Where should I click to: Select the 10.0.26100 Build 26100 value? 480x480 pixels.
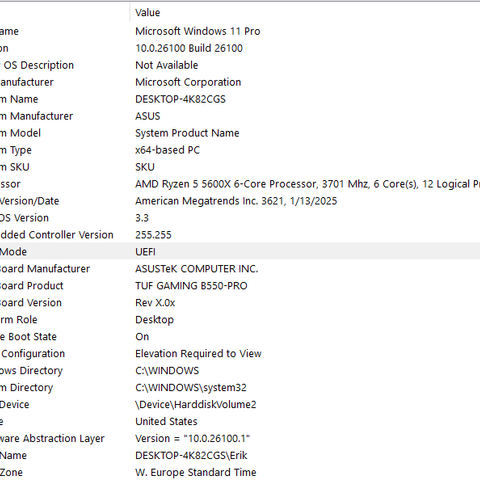(x=189, y=48)
